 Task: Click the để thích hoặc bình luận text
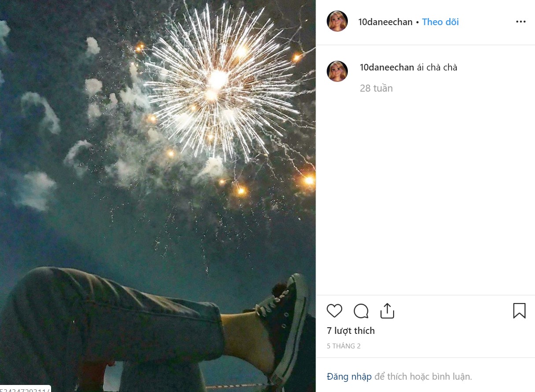click(x=423, y=377)
